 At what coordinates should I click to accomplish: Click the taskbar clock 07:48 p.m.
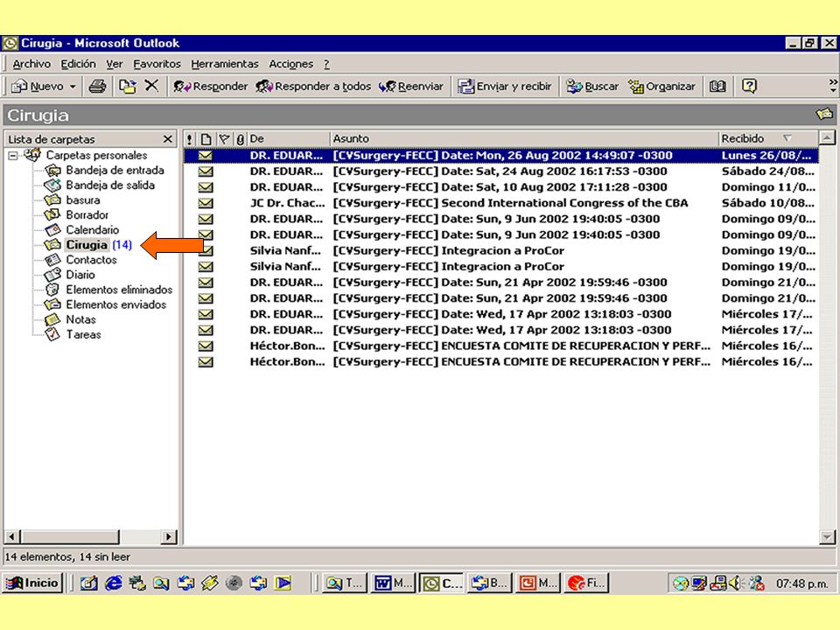pyautogui.click(x=801, y=584)
